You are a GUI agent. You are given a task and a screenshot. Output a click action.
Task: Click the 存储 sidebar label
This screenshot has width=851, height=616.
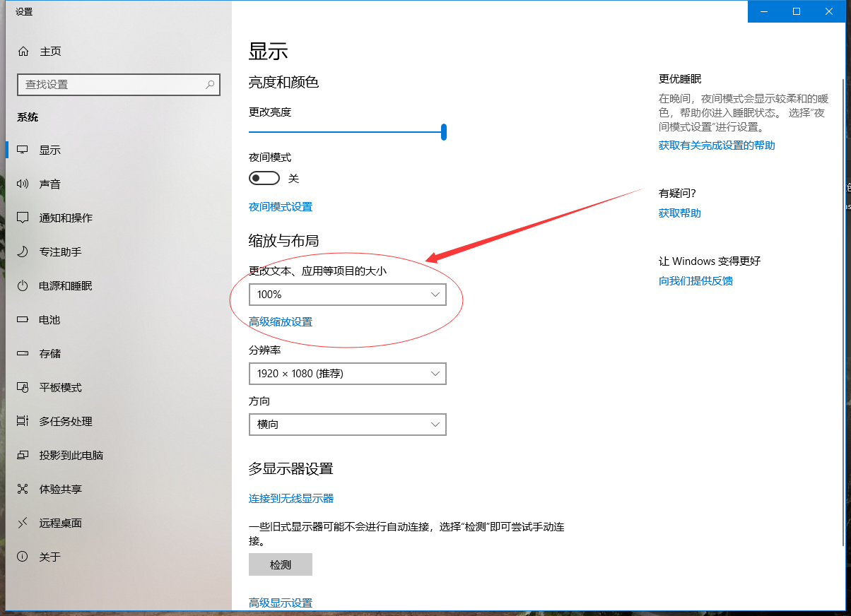point(50,354)
